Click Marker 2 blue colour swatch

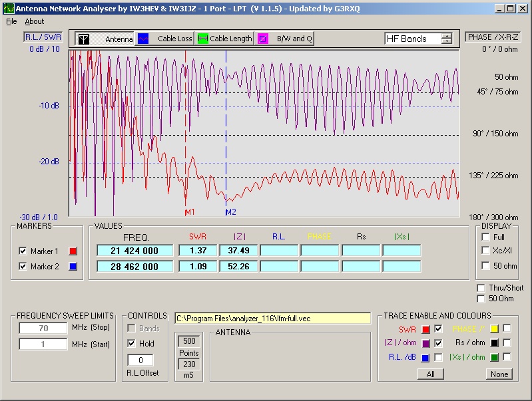coord(73,266)
